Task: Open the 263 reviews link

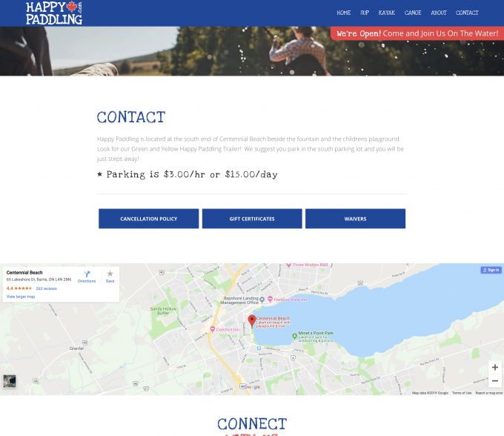Action: 47,288
